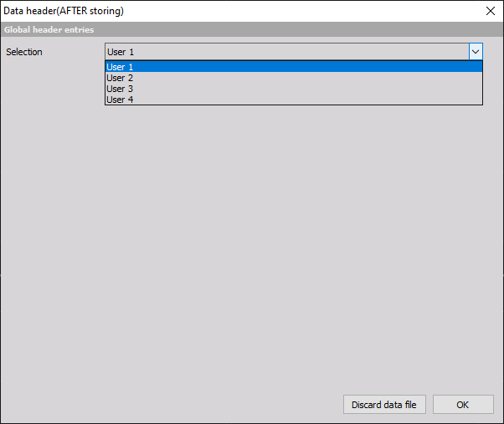Image resolution: width=504 pixels, height=424 pixels.
Task: Confirm the dialog with OK
Action: (463, 405)
